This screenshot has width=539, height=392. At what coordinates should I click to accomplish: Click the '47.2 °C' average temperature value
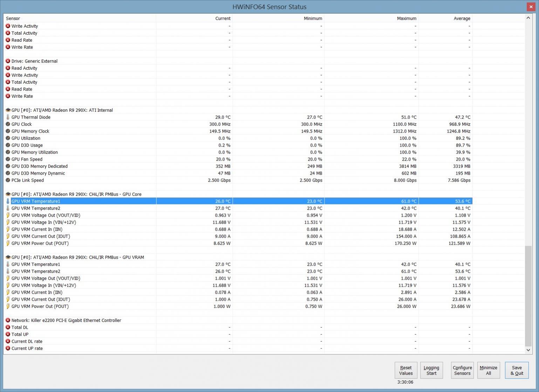click(463, 117)
